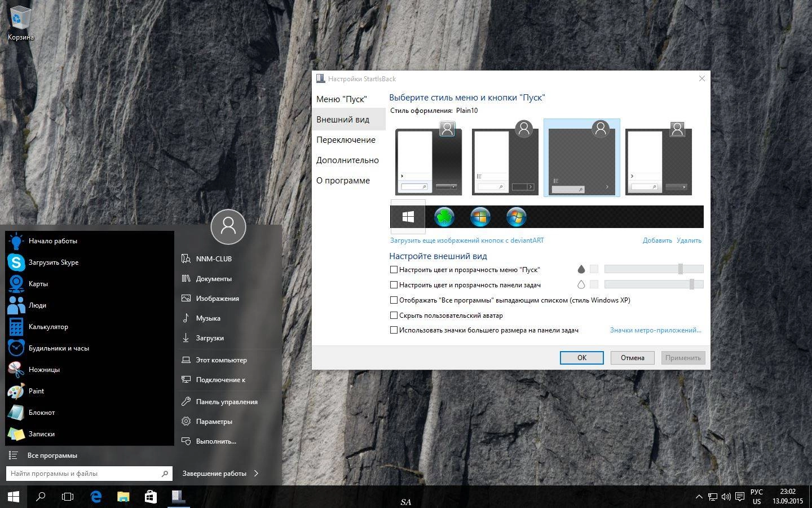Screen dimensions: 812x508
Task: Click Найти программы и файлы search field
Action: click(x=89, y=474)
